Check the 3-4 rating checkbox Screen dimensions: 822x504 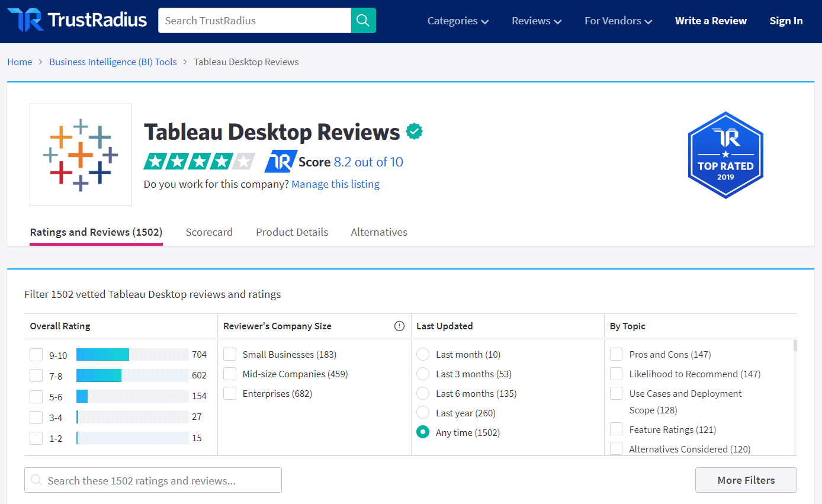pyautogui.click(x=36, y=418)
